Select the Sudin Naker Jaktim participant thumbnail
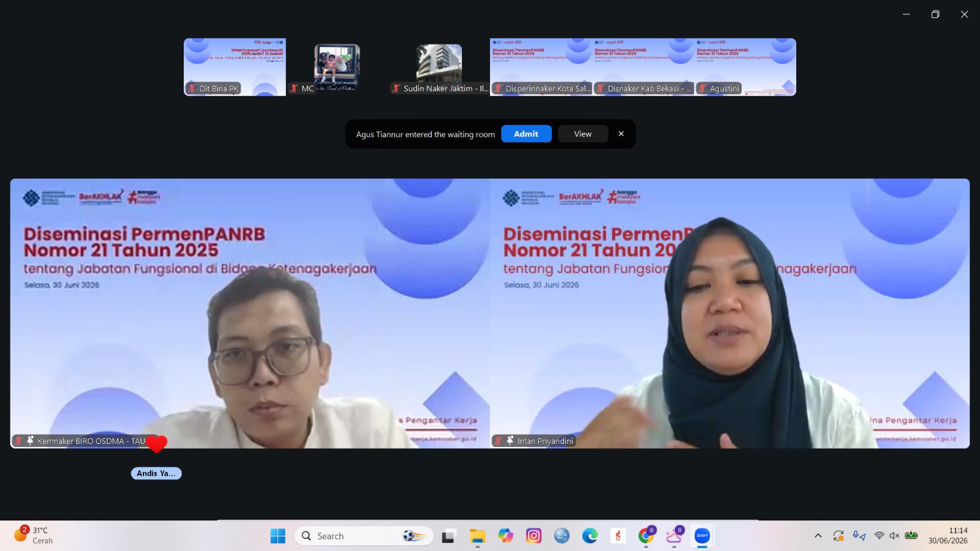This screenshot has width=980, height=551. pyautogui.click(x=439, y=67)
